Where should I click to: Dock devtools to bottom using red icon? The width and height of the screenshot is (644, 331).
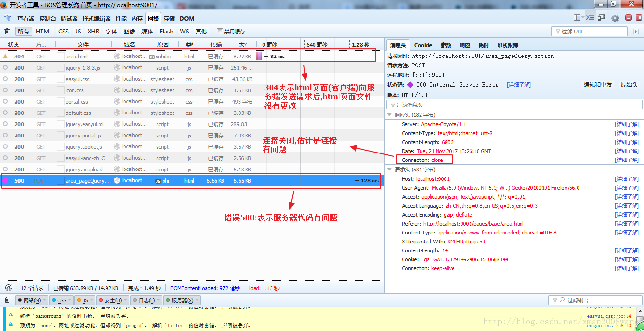coord(628,17)
